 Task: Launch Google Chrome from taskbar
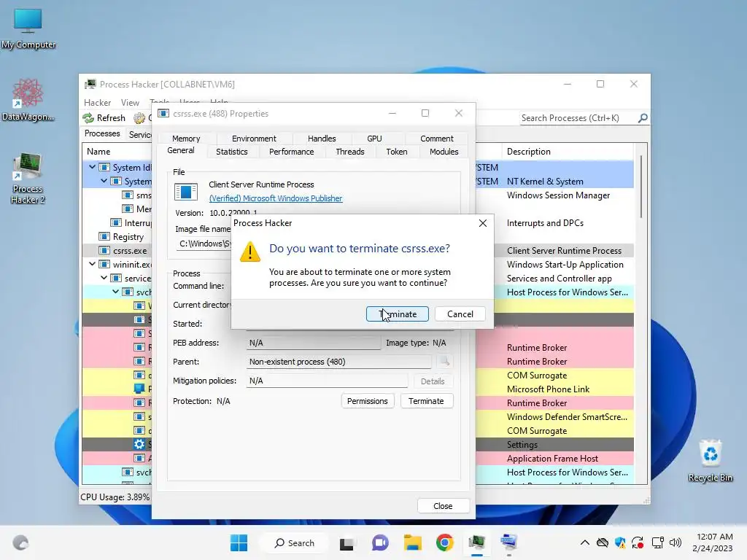tap(444, 542)
